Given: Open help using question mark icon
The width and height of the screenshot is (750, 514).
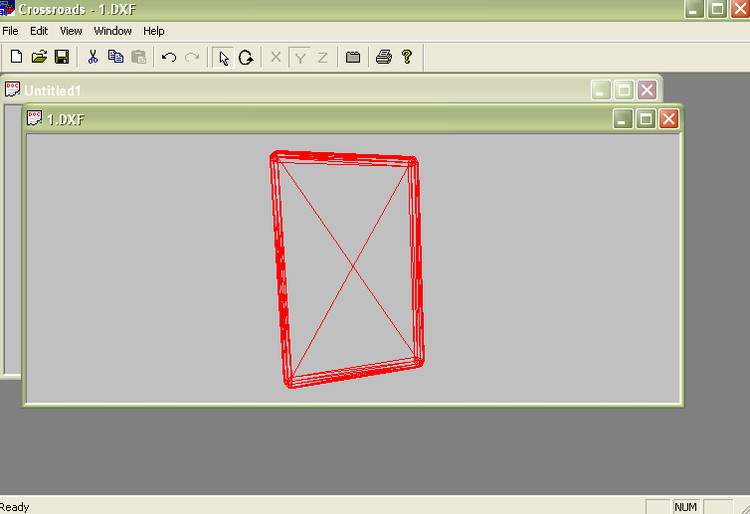Looking at the screenshot, I should point(407,57).
